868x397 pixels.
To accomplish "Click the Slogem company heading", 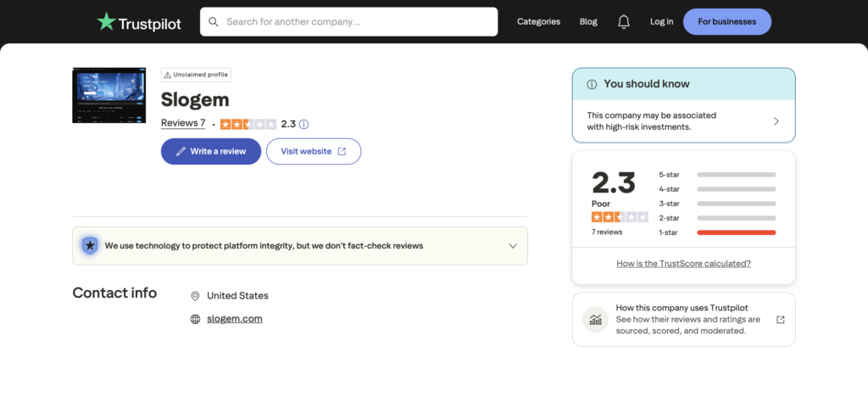I will pos(195,99).
